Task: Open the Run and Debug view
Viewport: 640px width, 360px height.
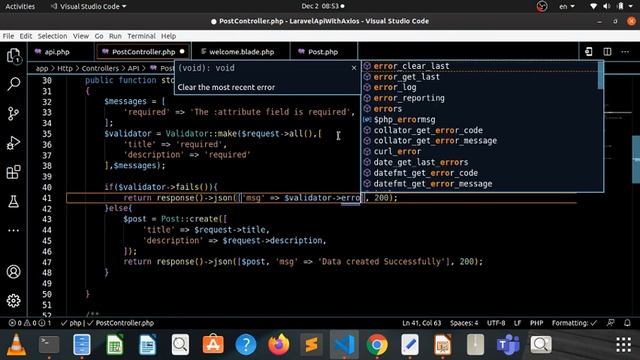Action: click(13, 143)
